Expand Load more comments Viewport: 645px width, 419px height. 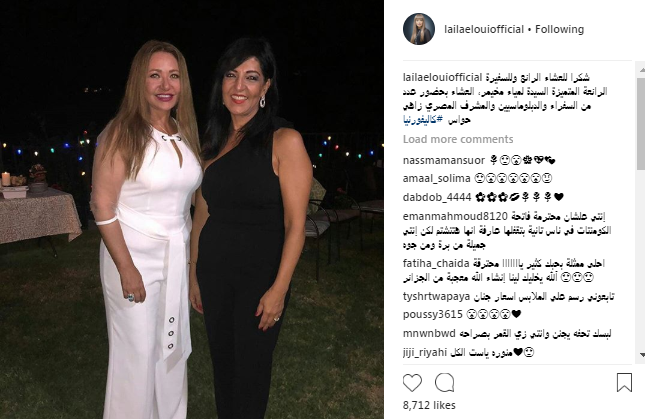pos(458,139)
